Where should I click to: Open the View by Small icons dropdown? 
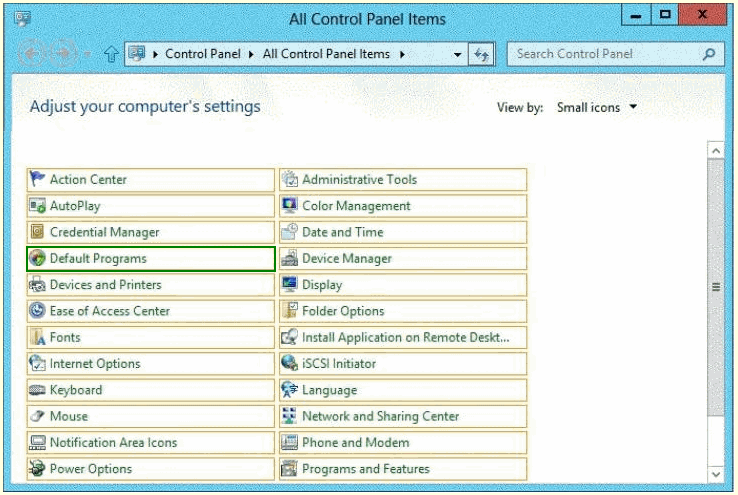coord(597,108)
